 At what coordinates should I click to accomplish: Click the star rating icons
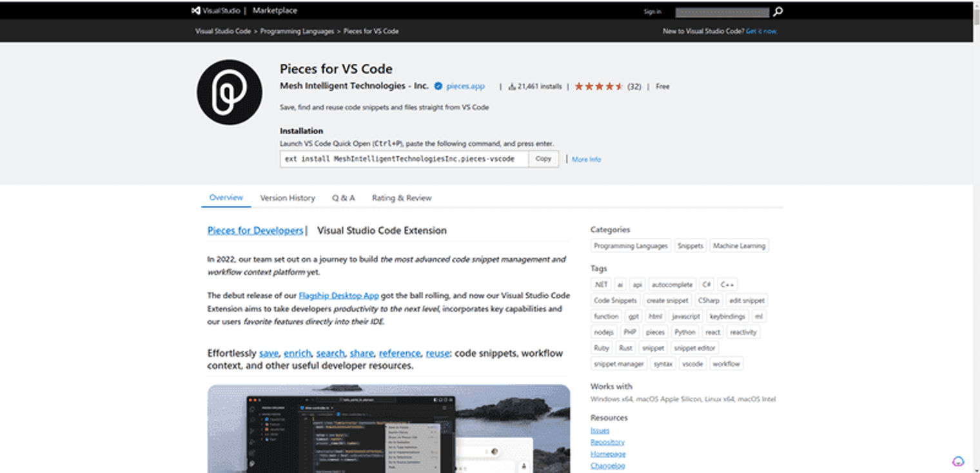pos(598,86)
